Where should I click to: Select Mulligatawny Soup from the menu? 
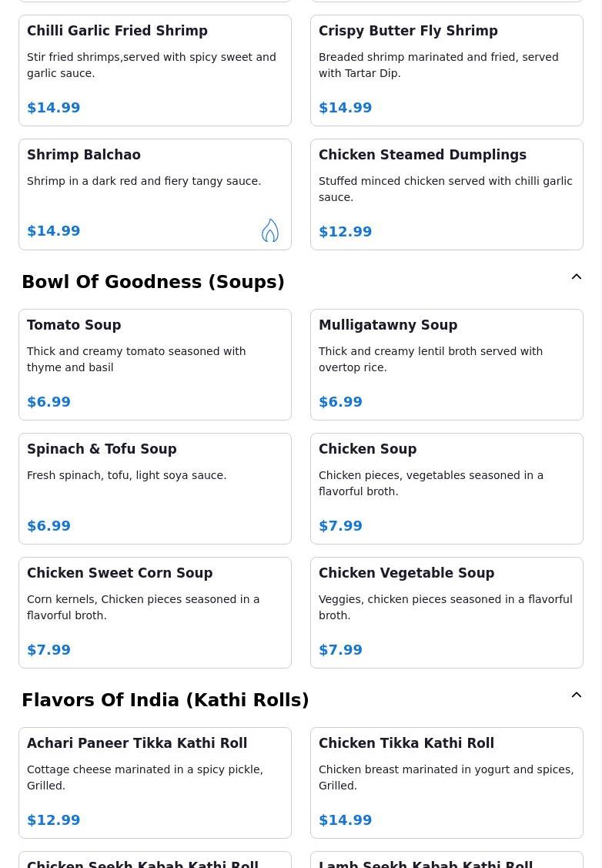[446, 364]
